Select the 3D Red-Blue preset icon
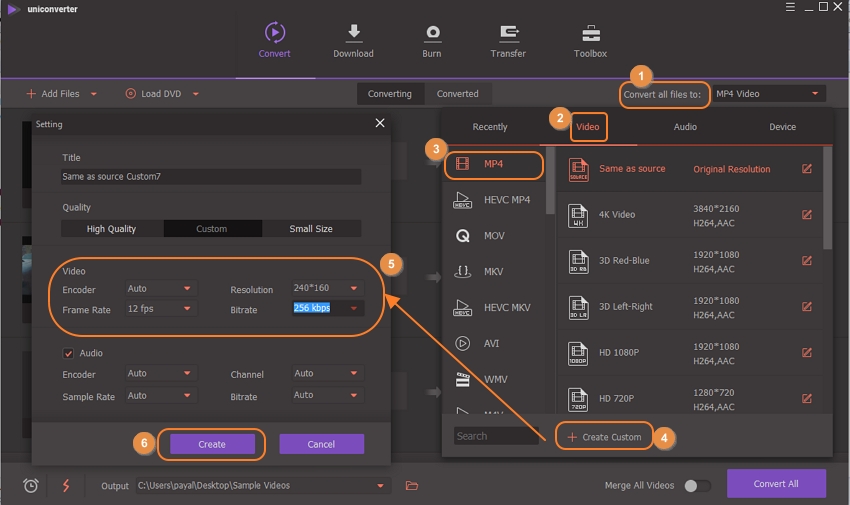 point(578,261)
